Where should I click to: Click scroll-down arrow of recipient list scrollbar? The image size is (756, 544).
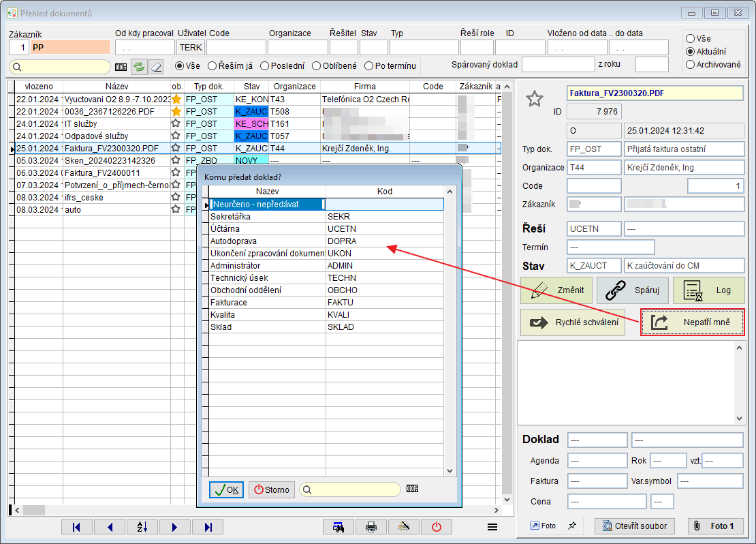point(450,471)
